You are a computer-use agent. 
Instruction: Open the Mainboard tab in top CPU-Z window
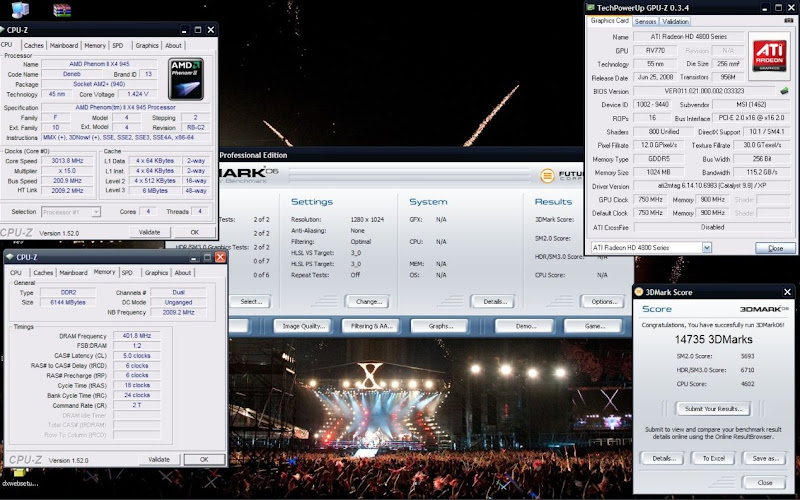(x=64, y=45)
